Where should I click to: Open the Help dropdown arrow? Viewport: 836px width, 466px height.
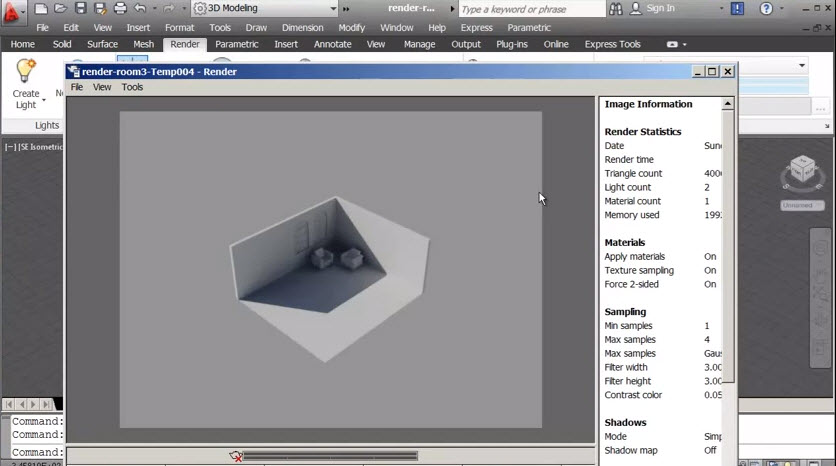pyautogui.click(x=782, y=9)
